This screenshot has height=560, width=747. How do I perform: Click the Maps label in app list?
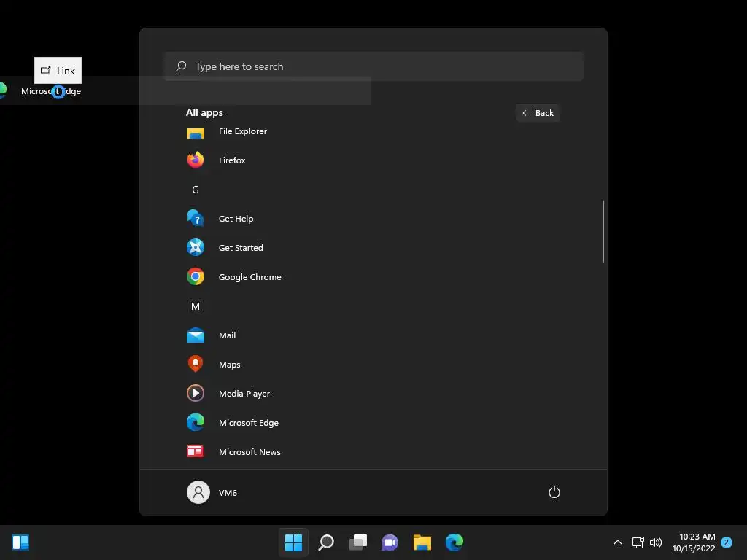(230, 365)
